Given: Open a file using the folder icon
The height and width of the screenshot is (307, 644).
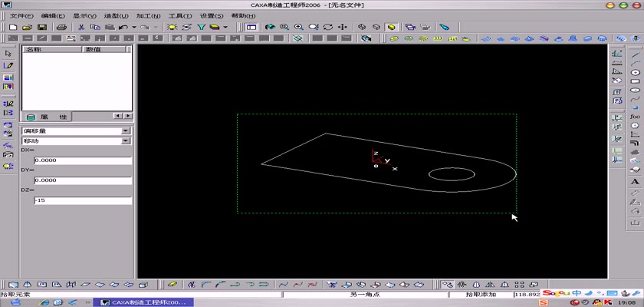Looking at the screenshot, I should tap(27, 27).
